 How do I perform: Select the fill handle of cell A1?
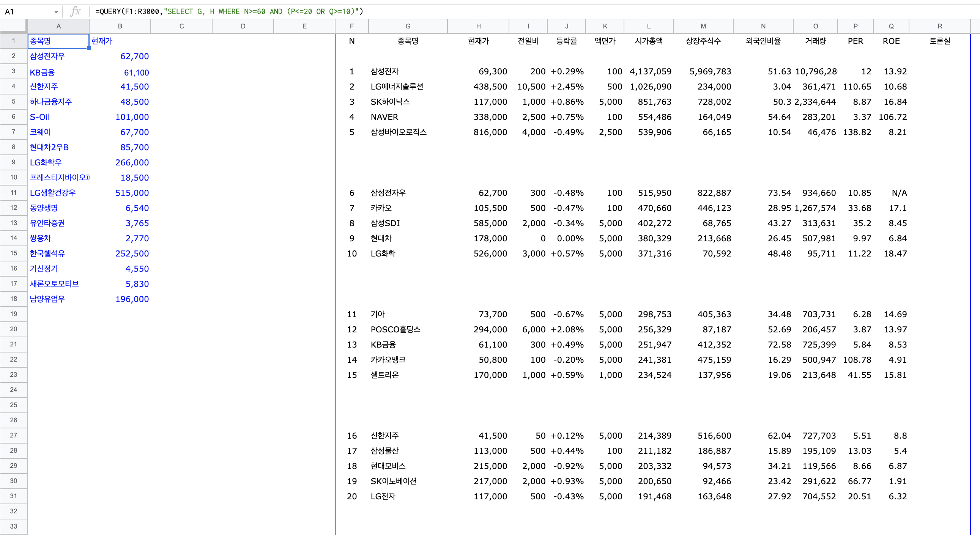point(89,48)
